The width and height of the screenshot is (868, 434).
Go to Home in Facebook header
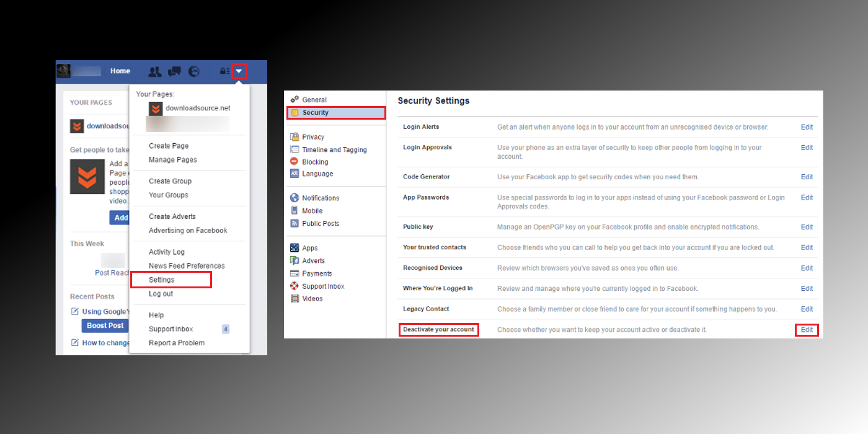pos(120,71)
